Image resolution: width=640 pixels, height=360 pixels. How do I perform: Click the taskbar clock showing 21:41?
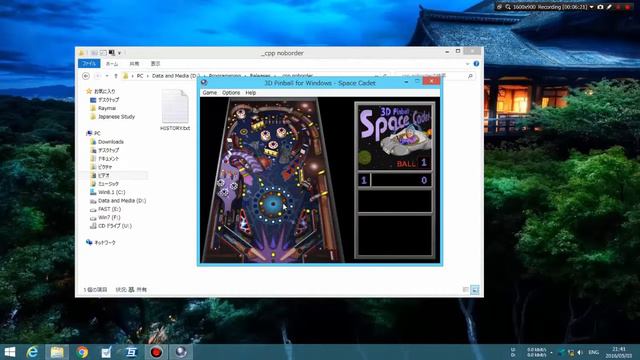click(619, 352)
